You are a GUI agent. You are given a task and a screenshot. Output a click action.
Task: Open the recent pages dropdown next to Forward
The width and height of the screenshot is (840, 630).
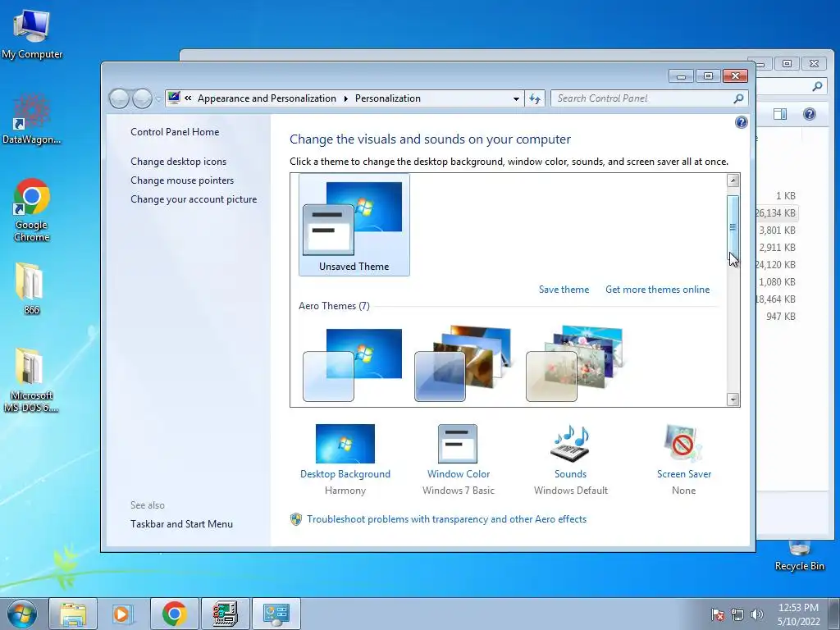click(x=158, y=98)
